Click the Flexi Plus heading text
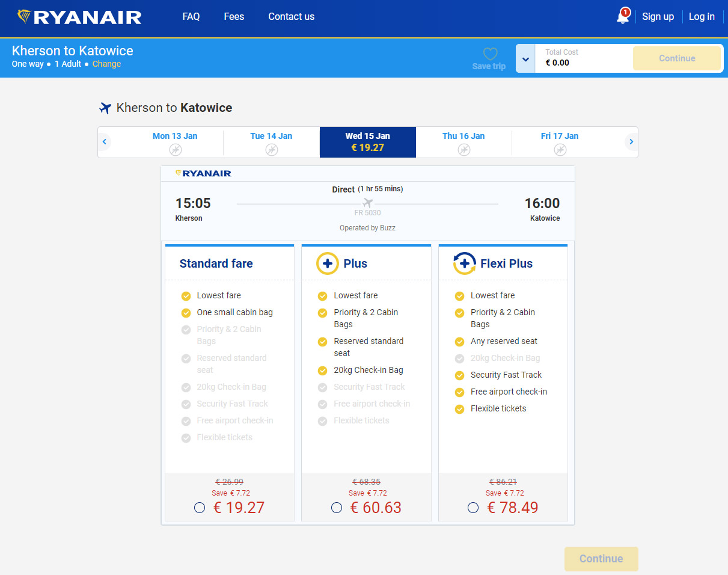Screen dimensions: 728x575 (x=506, y=263)
